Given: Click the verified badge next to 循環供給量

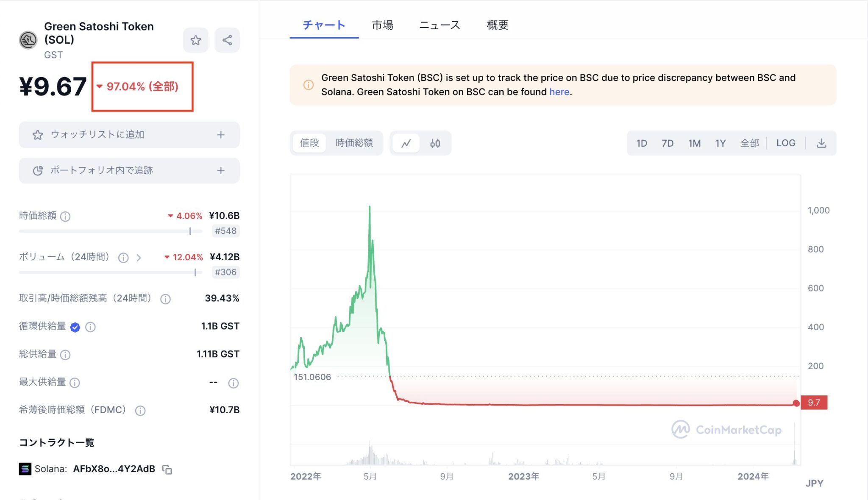Looking at the screenshot, I should pos(75,327).
